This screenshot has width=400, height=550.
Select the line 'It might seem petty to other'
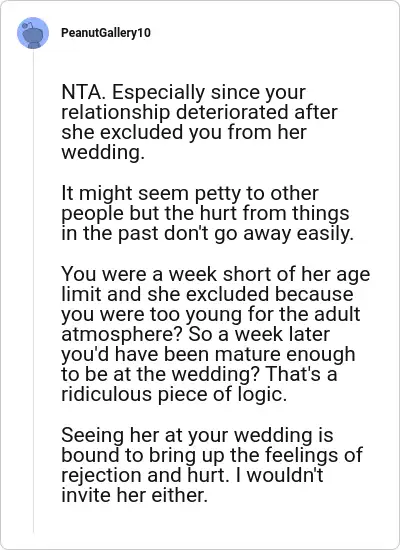tap(190, 193)
